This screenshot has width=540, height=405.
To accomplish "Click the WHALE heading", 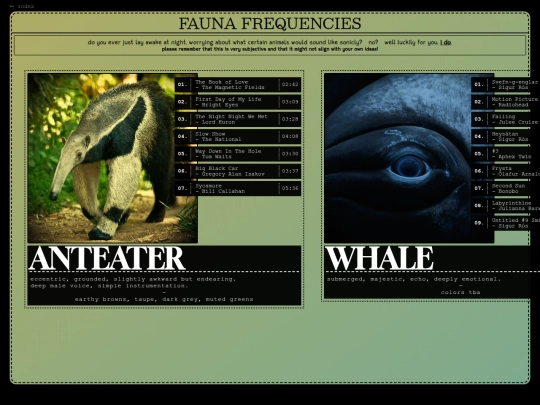I will (x=379, y=258).
